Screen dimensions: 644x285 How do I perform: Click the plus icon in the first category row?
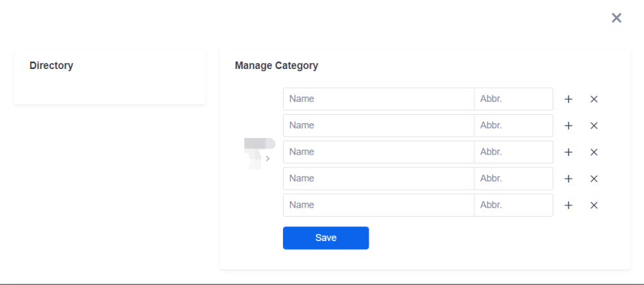(x=569, y=99)
